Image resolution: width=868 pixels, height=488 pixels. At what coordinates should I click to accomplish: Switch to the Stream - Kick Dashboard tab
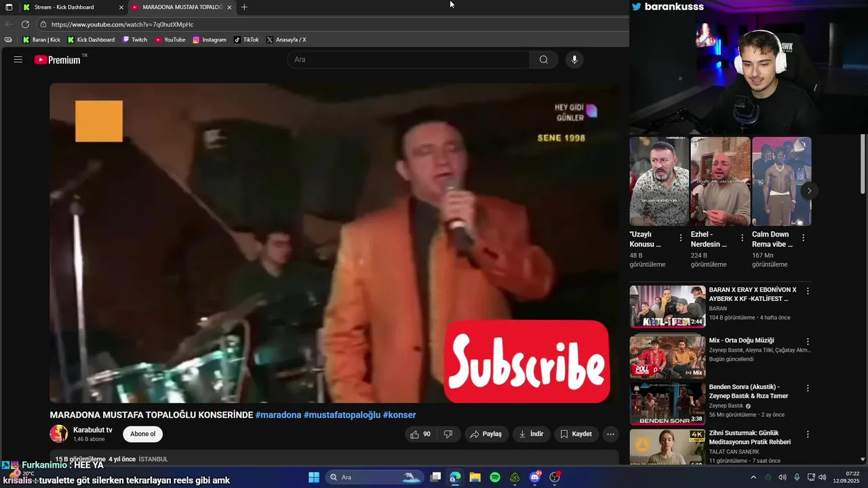pos(73,7)
